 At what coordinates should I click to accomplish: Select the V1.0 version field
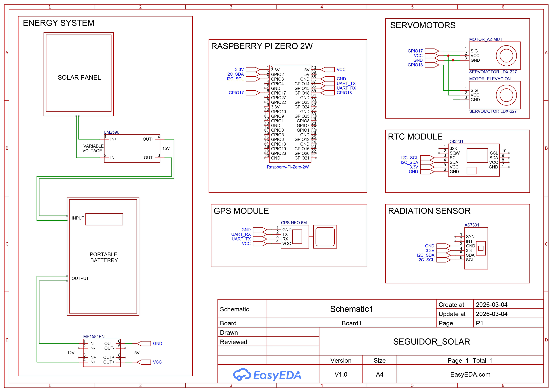[x=341, y=374]
